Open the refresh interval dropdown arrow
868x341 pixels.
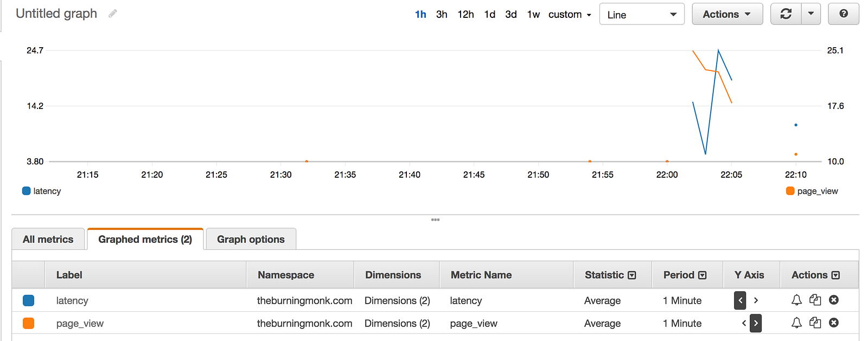click(x=810, y=14)
